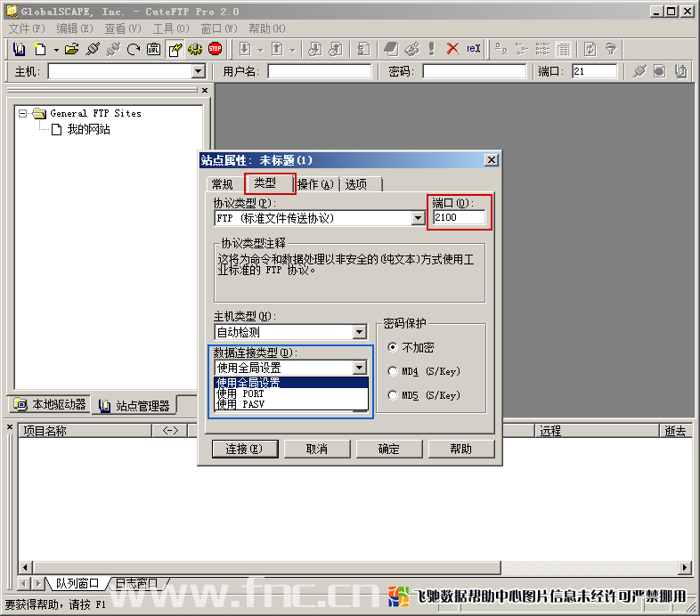Click the Connect plug toolbar icon
The width and height of the screenshot is (700, 616).
93,49
